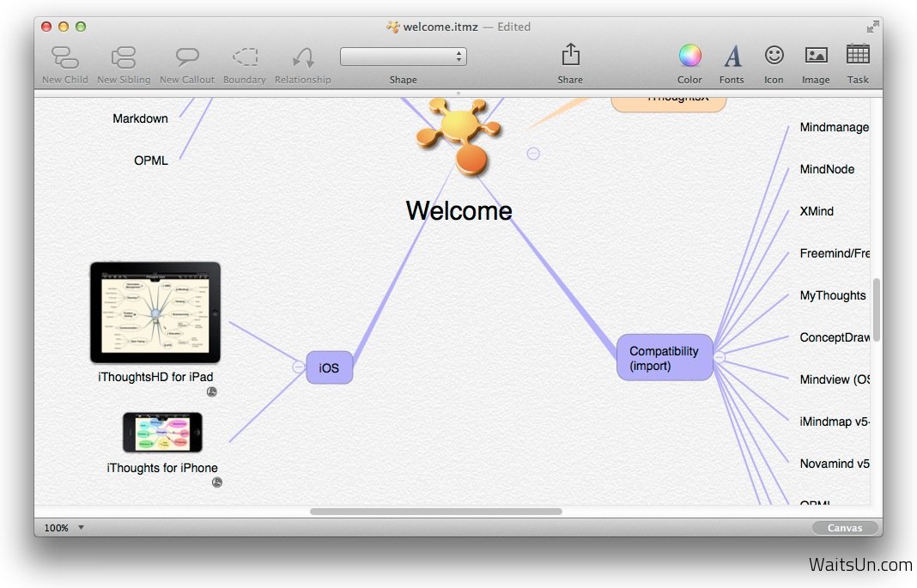Click the vertical scrollbar thumb
Viewport: 917px width, 588px height.
(876, 310)
